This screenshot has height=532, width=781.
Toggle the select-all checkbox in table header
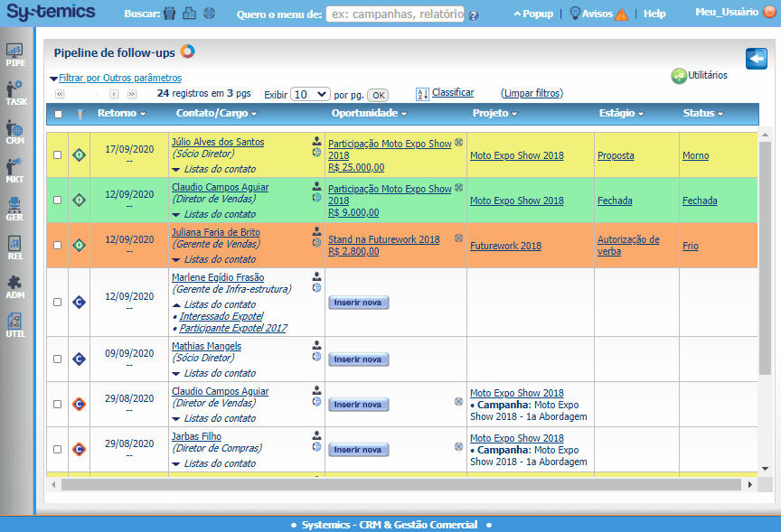pos(59,114)
